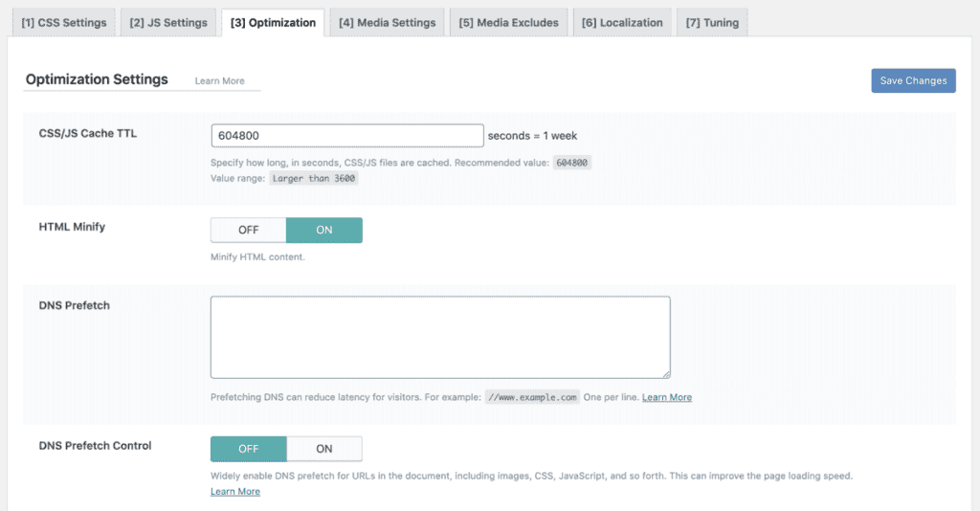Set DNS Prefetch Control to OFF
This screenshot has height=511, width=980.
pos(248,449)
